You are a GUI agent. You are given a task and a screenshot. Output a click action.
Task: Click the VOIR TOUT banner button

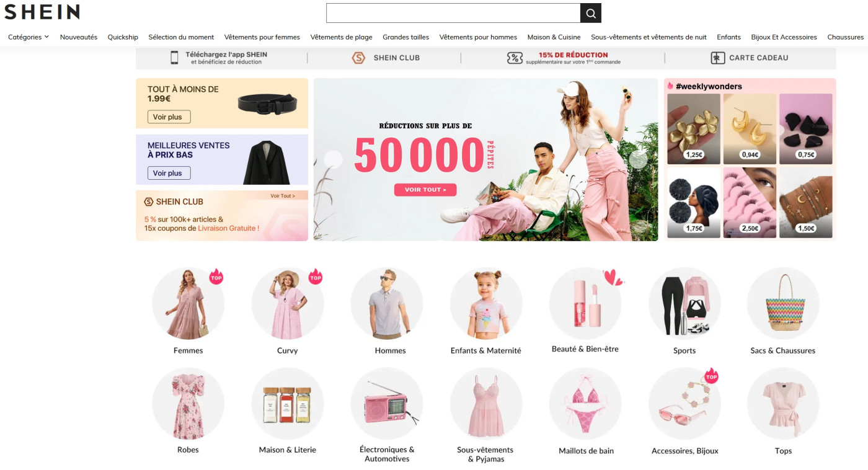coord(425,190)
